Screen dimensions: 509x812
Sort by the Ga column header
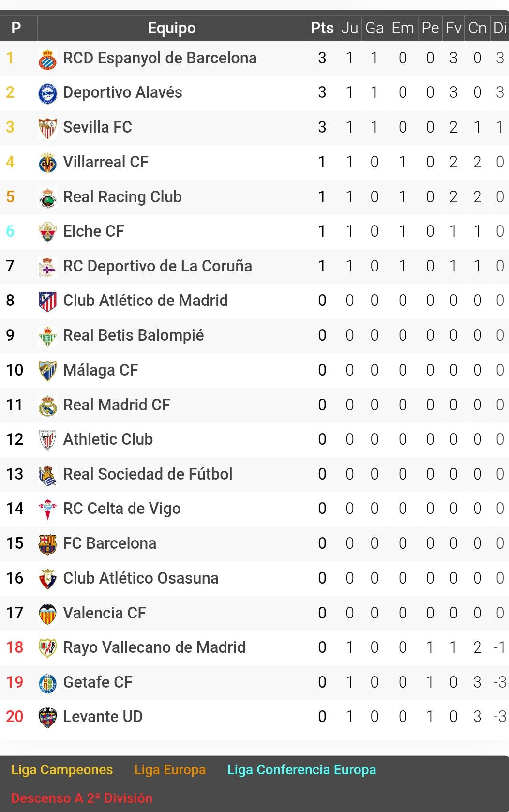coord(374,28)
